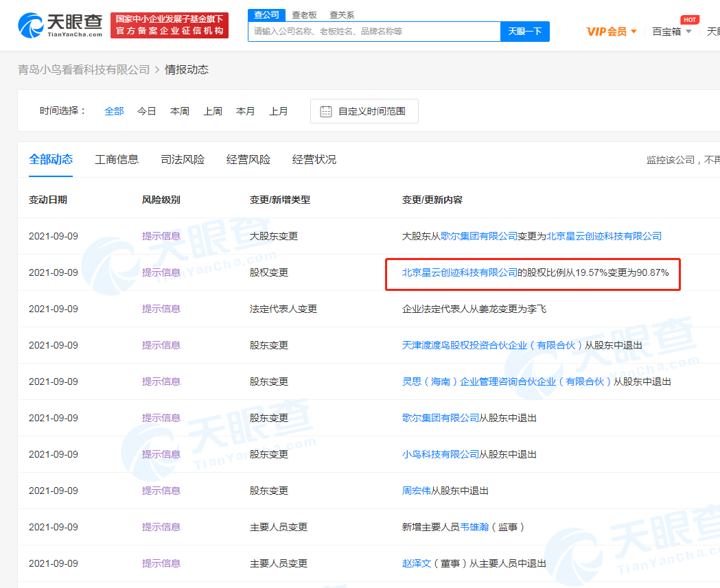Click 提示信息 in the 大股东变更 row
Viewport: 720px width, 588px height.
(161, 236)
